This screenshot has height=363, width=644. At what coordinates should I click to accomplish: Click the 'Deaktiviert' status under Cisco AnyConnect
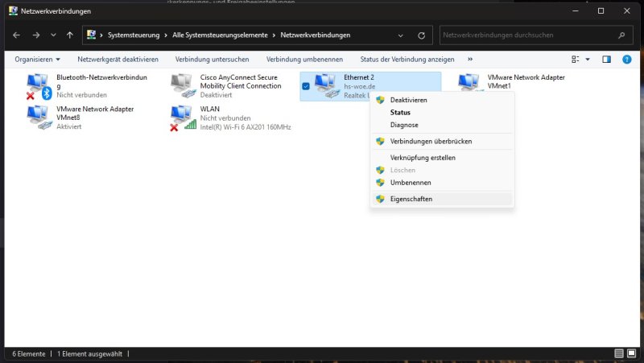click(216, 95)
